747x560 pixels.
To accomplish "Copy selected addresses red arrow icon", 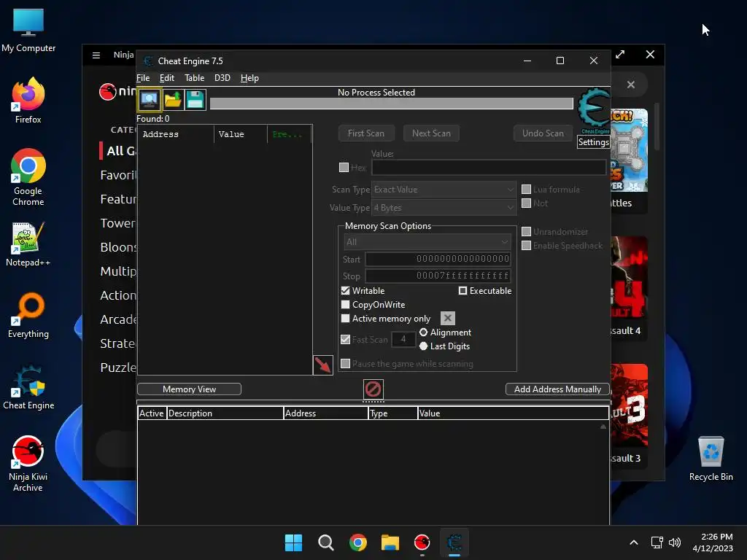I will point(322,365).
